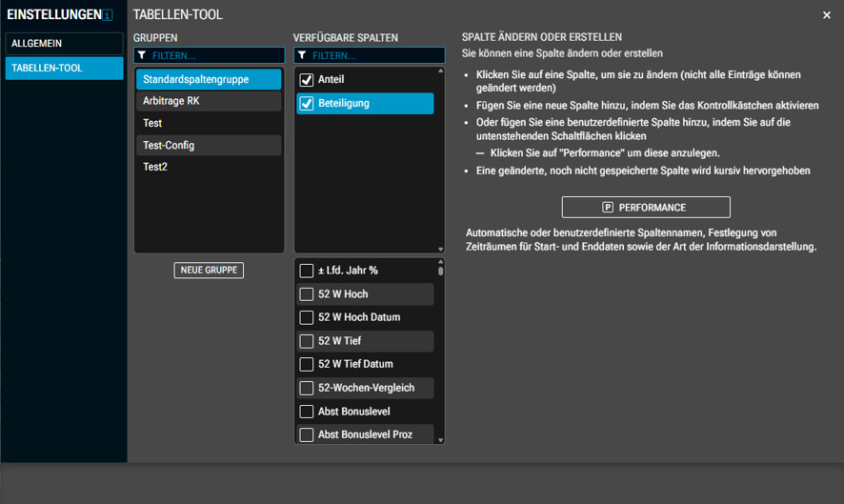This screenshot has width=844, height=504.
Task: Uncheck the Beteiligung column checkbox
Action: point(307,104)
